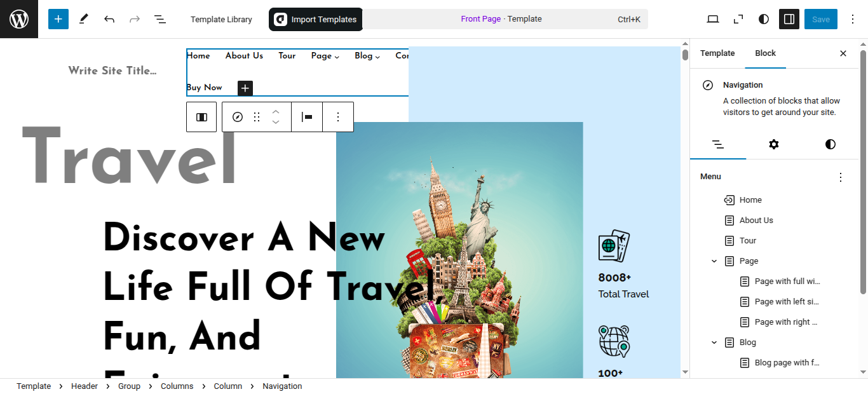Switch to the Template tab
868x394 pixels.
tap(717, 53)
